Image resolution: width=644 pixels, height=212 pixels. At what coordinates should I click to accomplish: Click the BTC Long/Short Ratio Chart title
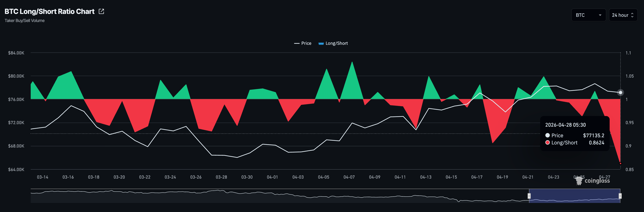click(x=49, y=12)
